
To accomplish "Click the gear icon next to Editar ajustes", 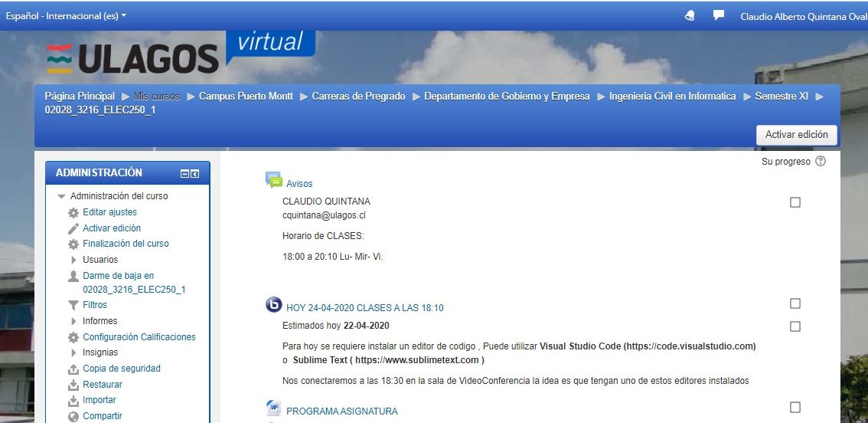I will (x=73, y=213).
